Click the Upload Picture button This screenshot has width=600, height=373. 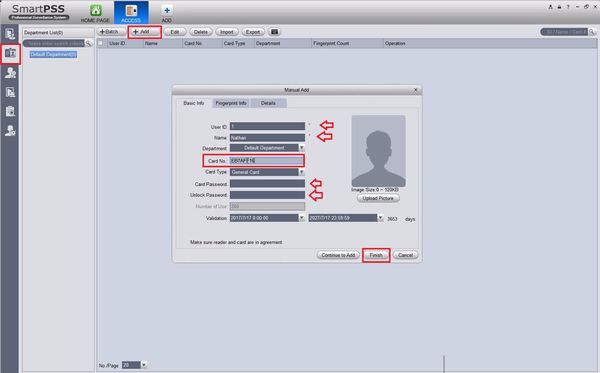click(378, 198)
